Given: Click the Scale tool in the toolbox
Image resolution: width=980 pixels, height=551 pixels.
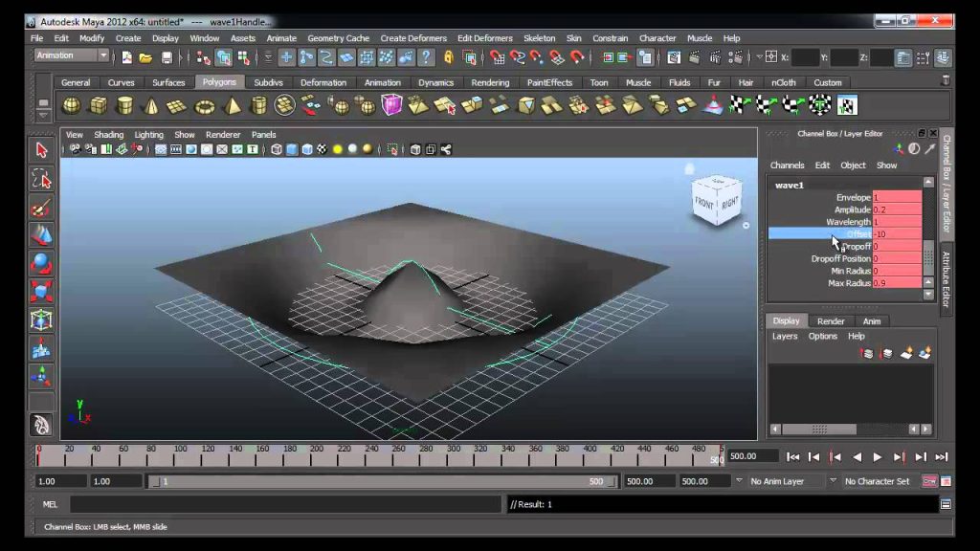Looking at the screenshot, I should (x=41, y=292).
